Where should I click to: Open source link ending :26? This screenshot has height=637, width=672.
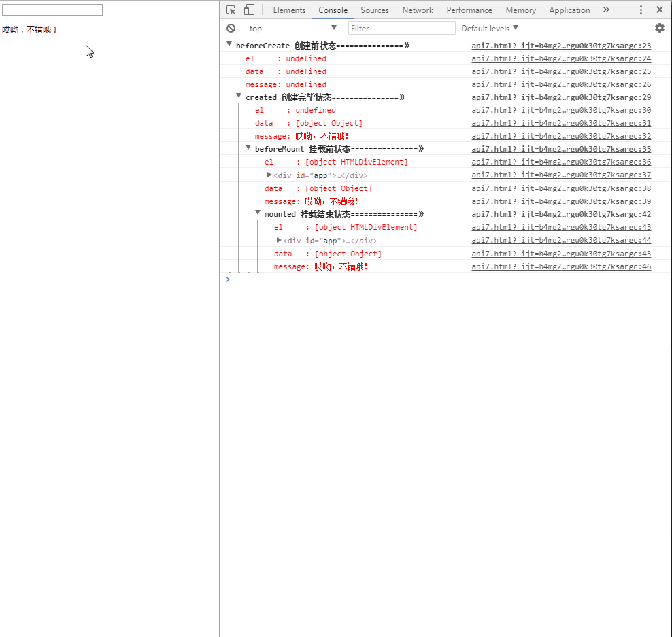point(561,84)
